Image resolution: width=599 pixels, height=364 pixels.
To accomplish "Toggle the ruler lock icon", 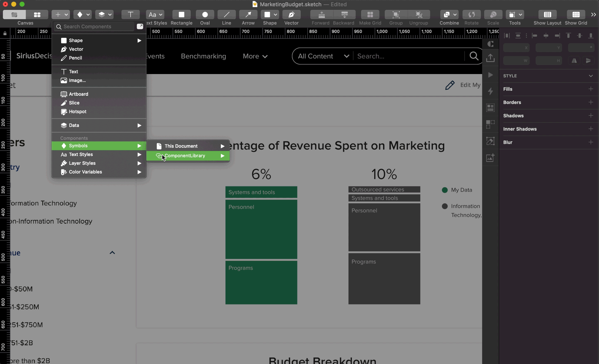I will [x=5, y=33].
